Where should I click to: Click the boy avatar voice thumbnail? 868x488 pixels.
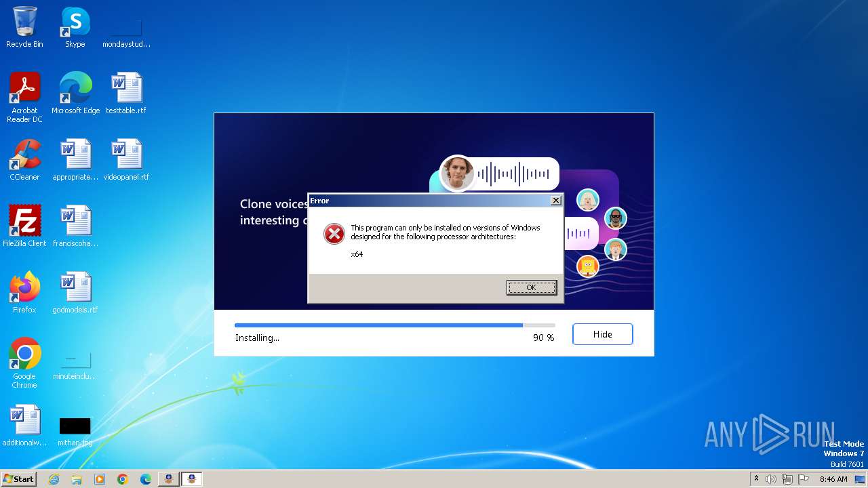[457, 174]
